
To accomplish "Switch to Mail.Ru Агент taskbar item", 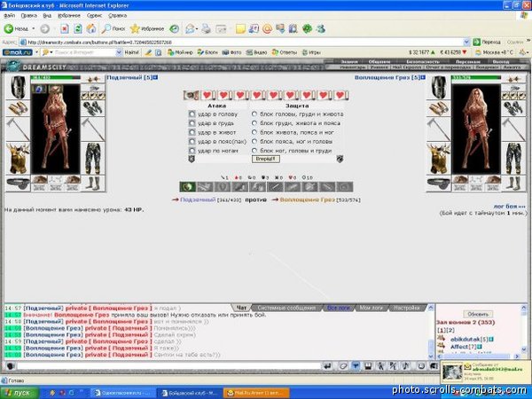I will click(256, 393).
